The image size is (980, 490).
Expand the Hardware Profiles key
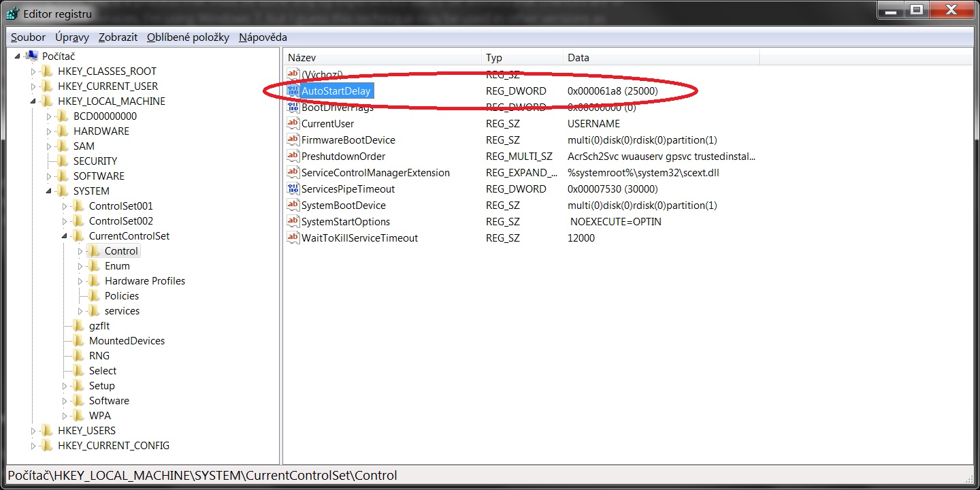[x=80, y=281]
